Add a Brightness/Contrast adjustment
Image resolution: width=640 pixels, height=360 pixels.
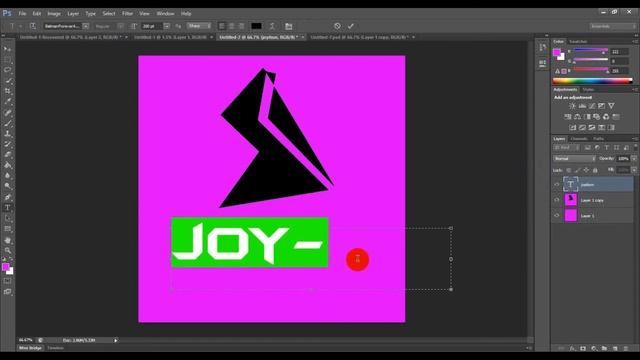(x=572, y=106)
